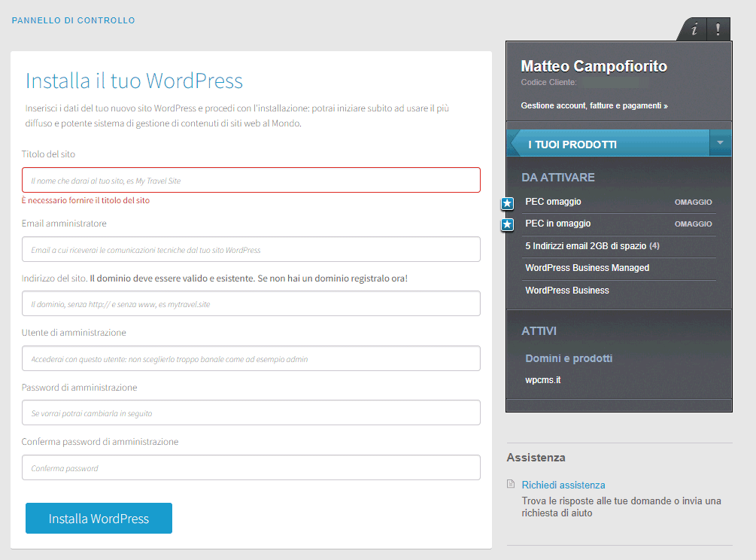Screen dimensions: 756x560
Task: Open WordPress Business Managed product
Action: tap(587, 268)
